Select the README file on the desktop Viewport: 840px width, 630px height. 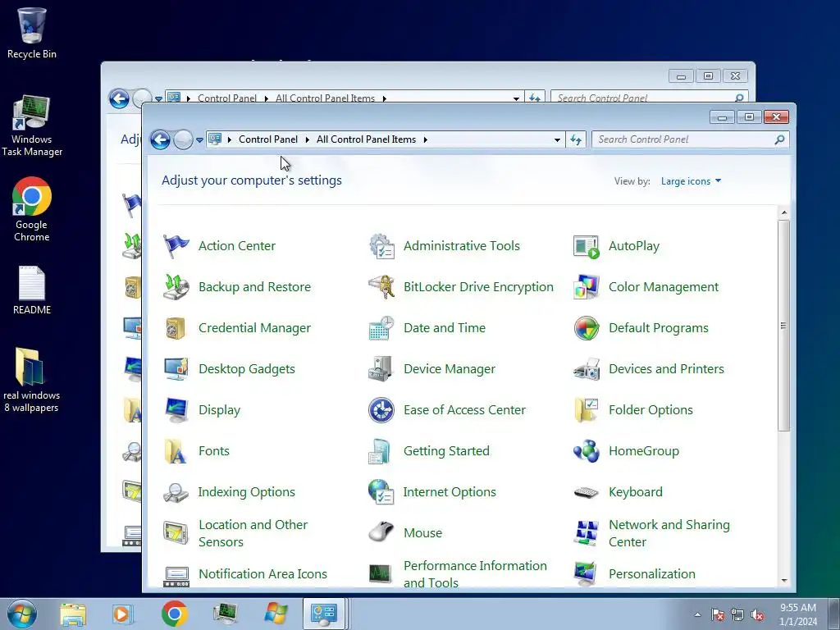32,290
